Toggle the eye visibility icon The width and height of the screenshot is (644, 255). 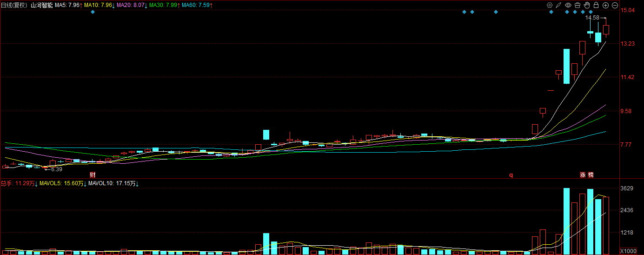[x=568, y=5]
